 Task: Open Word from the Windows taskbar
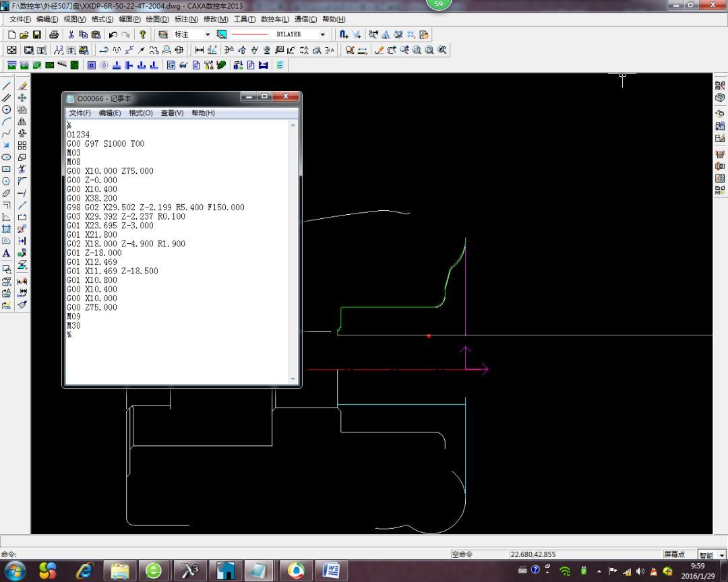pyautogui.click(x=331, y=571)
